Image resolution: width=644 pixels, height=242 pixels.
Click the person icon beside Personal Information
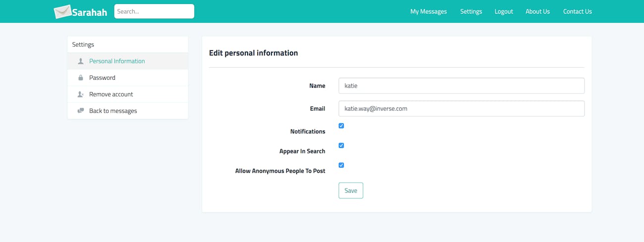click(x=81, y=61)
